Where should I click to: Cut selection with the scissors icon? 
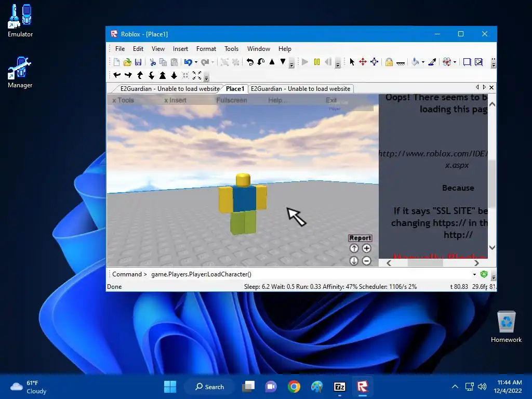153,62
